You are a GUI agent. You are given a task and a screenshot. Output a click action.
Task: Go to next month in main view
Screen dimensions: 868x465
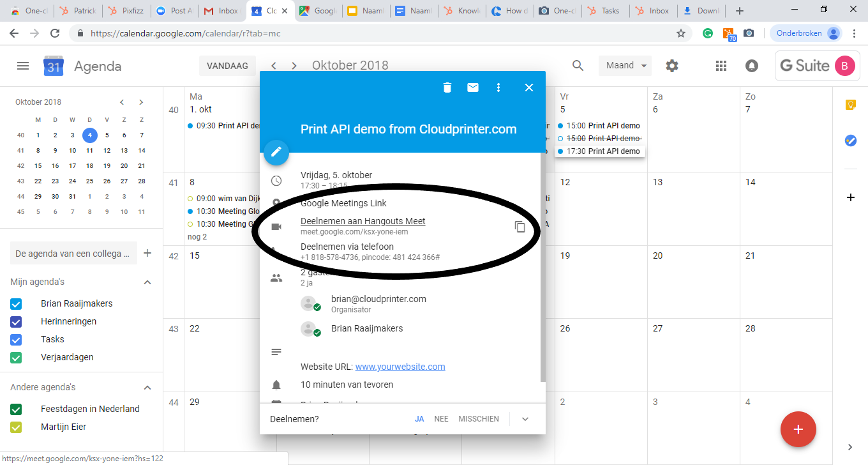[294, 66]
